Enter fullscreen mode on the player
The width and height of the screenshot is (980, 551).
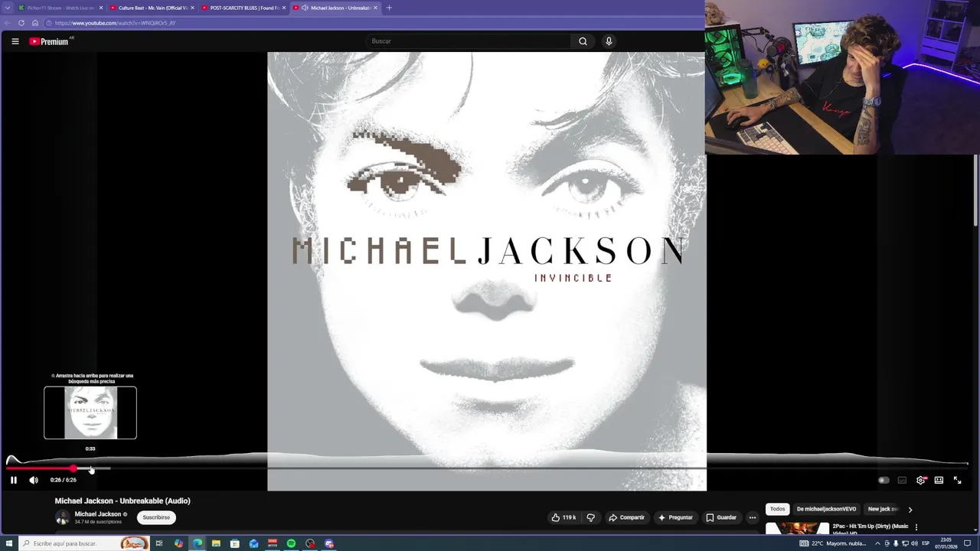[957, 480]
